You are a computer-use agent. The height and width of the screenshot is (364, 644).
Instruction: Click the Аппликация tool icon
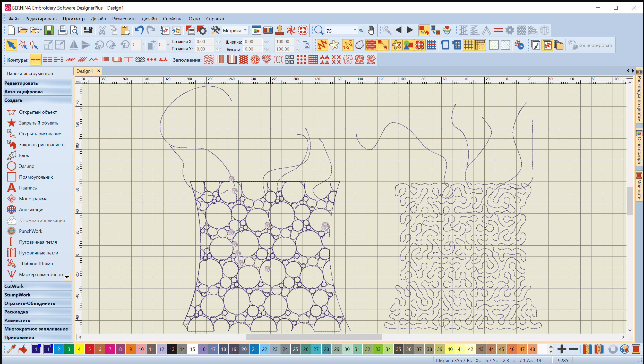(x=12, y=210)
